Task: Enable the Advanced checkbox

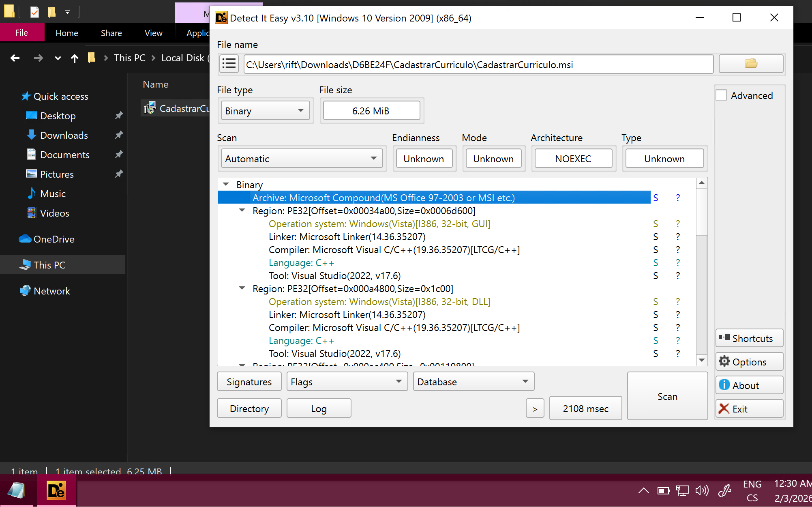Action: 721,95
